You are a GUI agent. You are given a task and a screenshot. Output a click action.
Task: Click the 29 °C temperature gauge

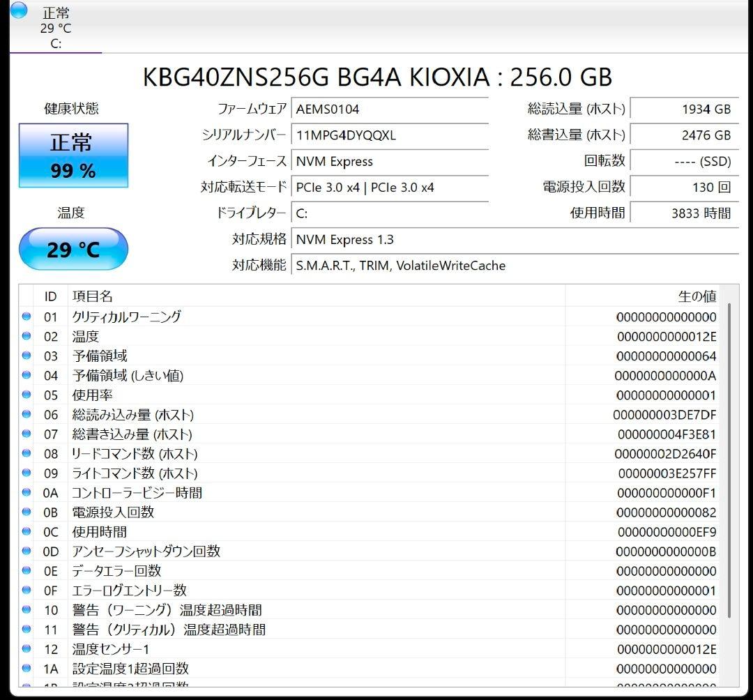[73, 248]
